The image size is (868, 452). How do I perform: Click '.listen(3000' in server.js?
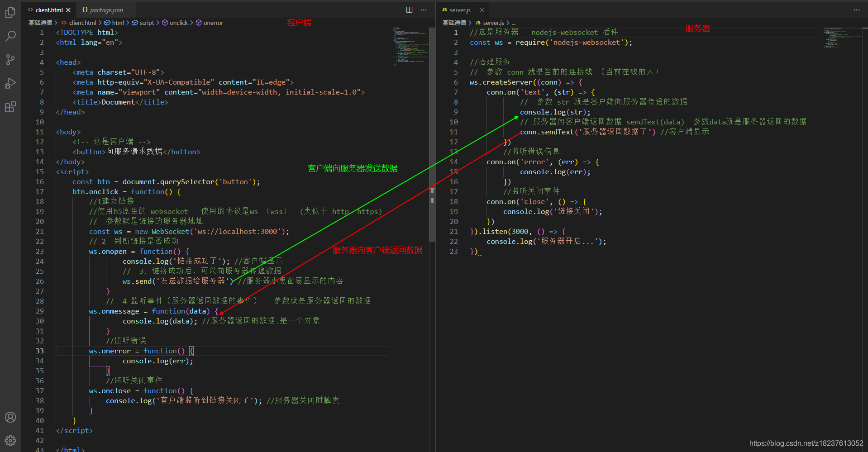(x=503, y=232)
